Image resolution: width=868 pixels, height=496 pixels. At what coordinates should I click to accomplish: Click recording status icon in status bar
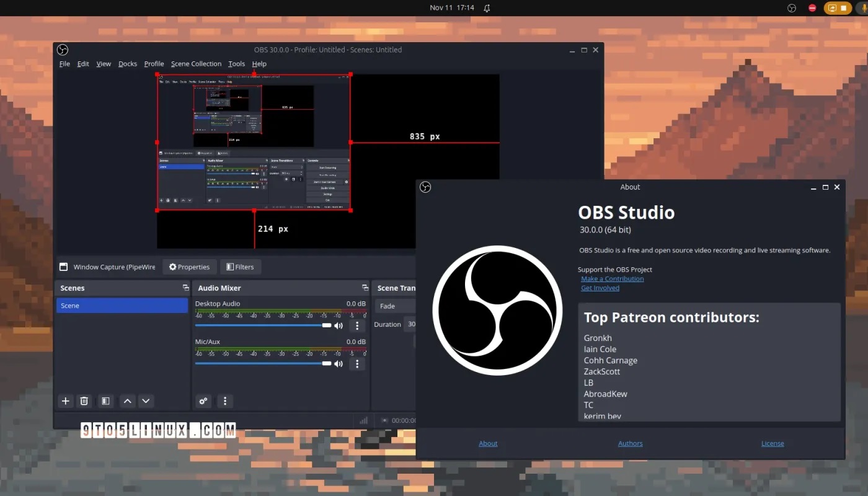pyautogui.click(x=384, y=420)
